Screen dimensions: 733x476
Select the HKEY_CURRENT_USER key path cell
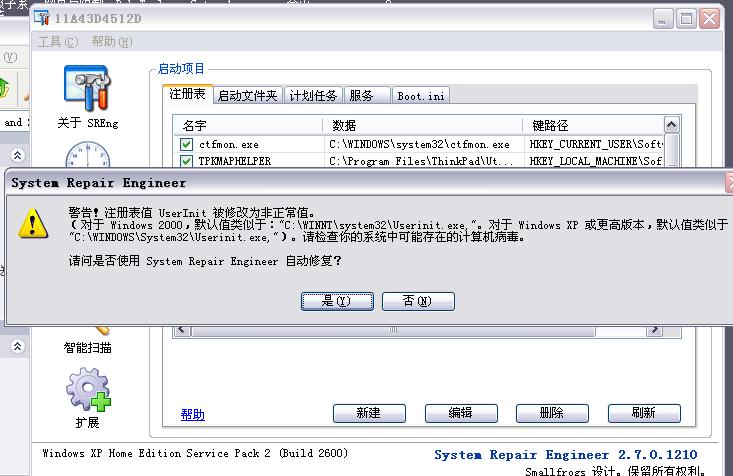click(x=596, y=144)
